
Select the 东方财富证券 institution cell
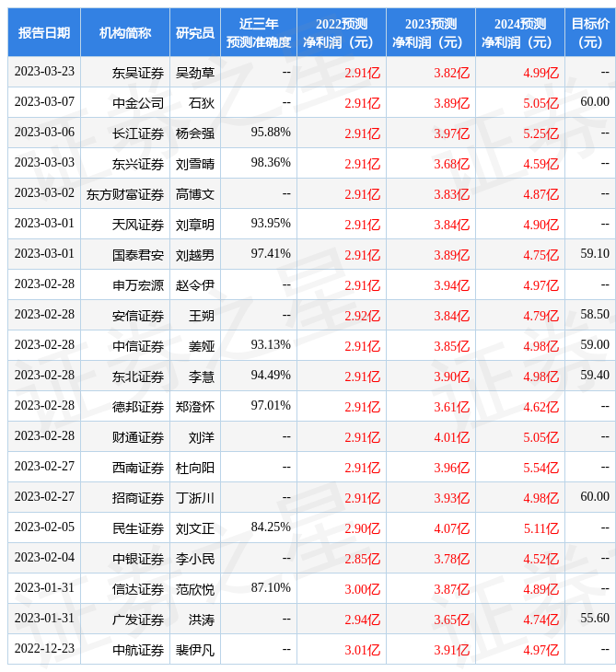[124, 194]
